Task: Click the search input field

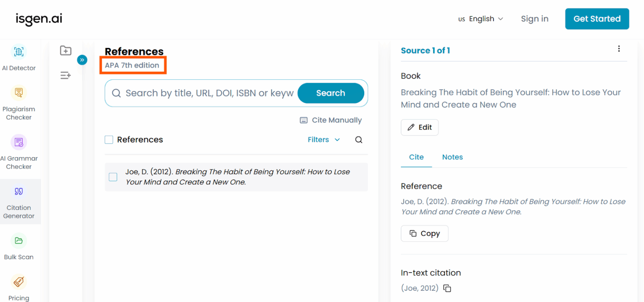Action: tap(201, 93)
